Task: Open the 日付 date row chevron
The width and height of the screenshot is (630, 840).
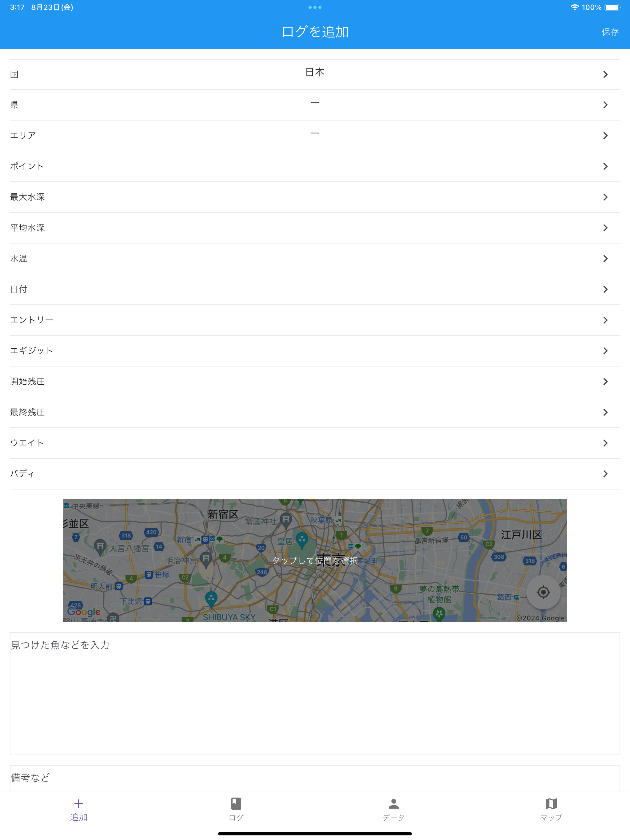Action: (605, 289)
